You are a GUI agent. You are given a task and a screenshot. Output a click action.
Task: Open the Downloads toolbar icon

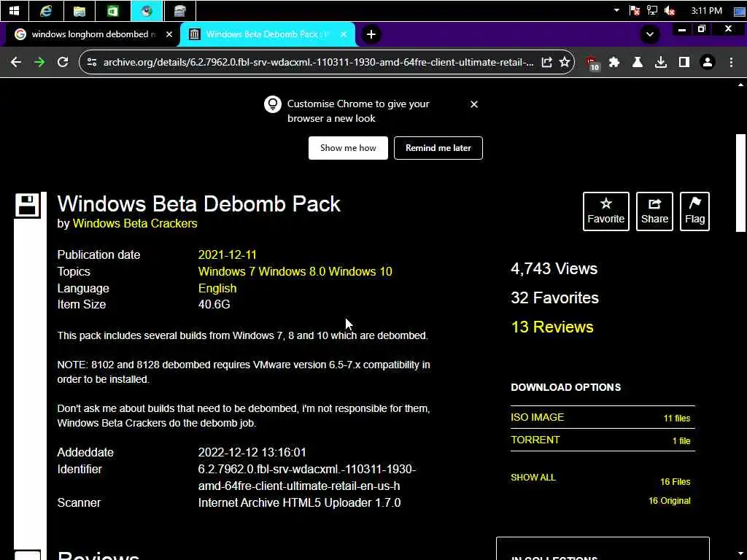(x=661, y=63)
